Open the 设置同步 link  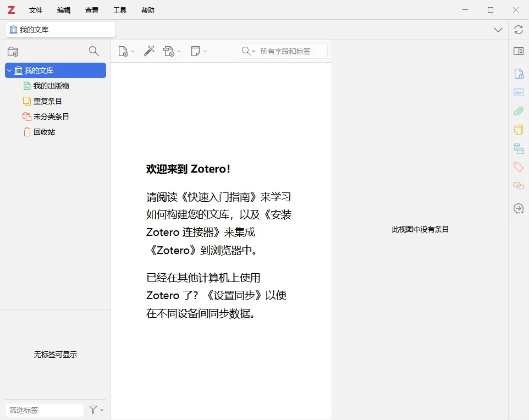[234, 296]
